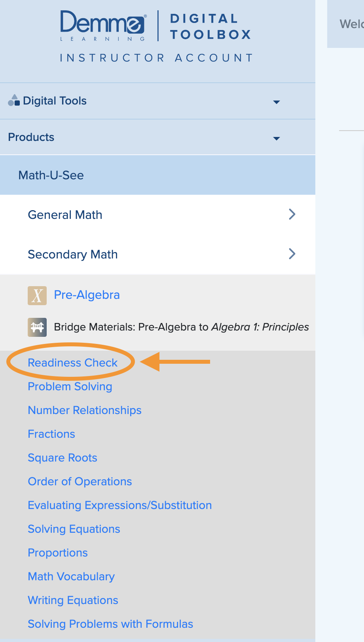The width and height of the screenshot is (364, 642).
Task: Open the Solving Equations topic
Action: coord(74,529)
